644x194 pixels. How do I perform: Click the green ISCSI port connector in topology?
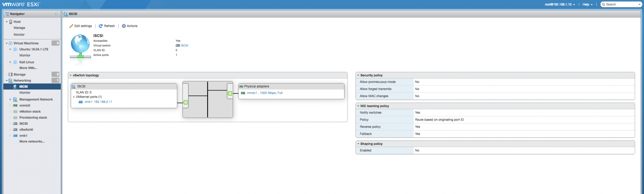point(185,103)
